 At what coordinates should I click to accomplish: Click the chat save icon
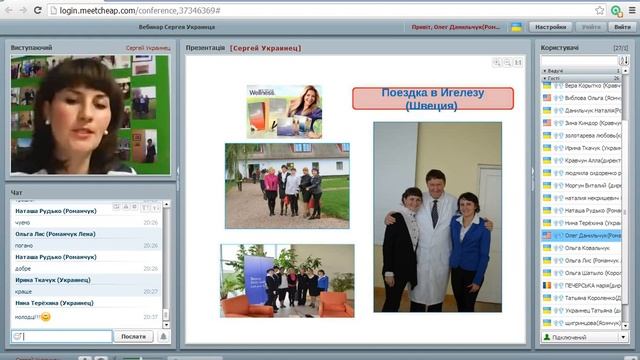click(x=116, y=207)
